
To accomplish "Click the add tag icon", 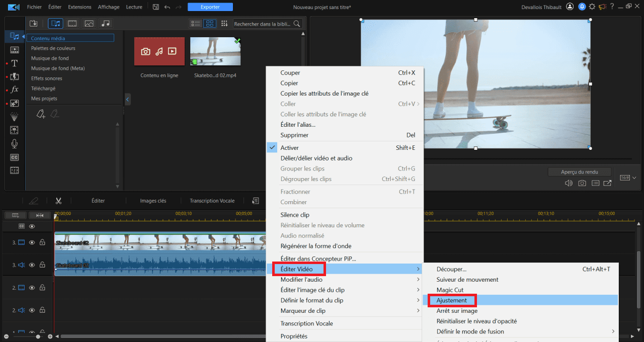I will tap(41, 115).
